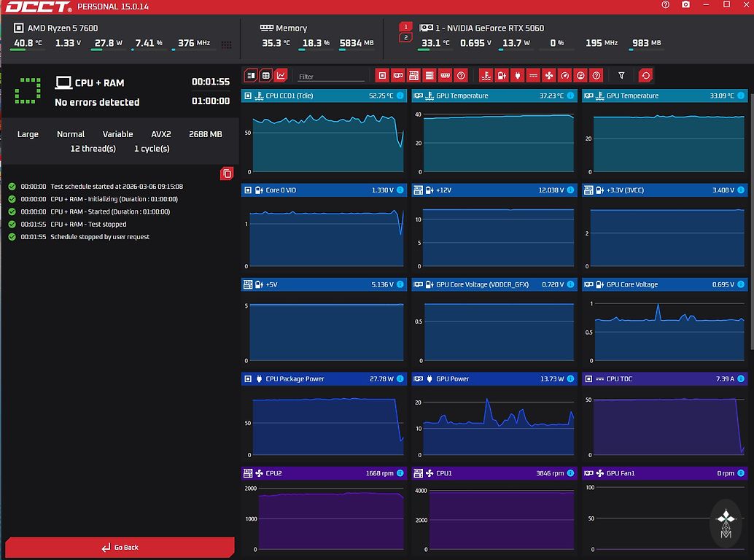This screenshot has height=560, width=754.
Task: Toggle the fan sensor filter icon
Action: [x=549, y=75]
